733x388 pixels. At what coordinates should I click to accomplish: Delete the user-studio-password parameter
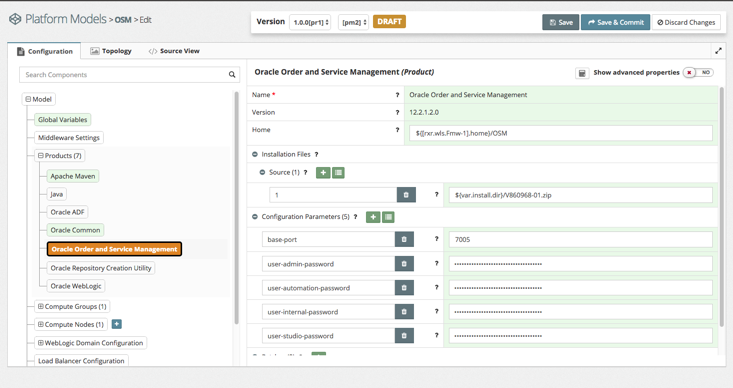404,335
